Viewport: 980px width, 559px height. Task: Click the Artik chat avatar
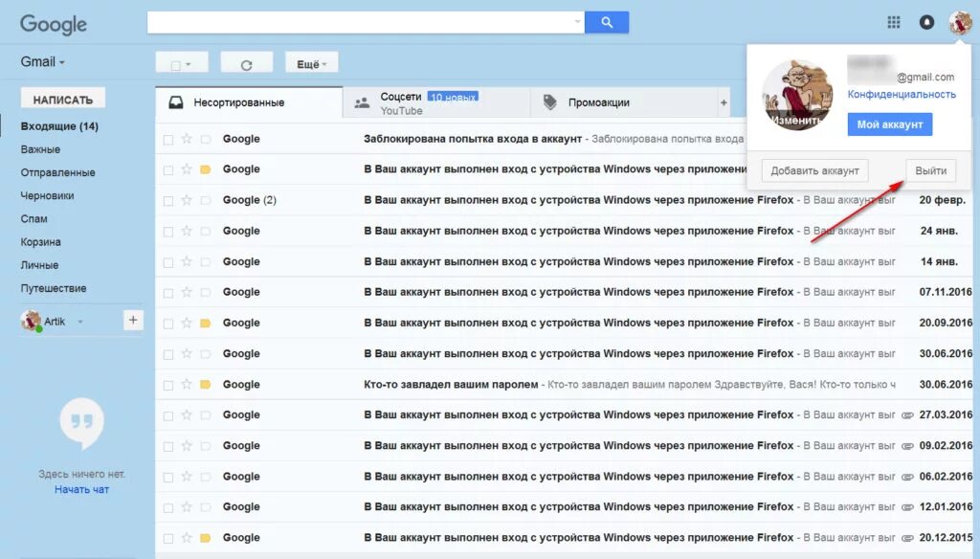click(31, 321)
